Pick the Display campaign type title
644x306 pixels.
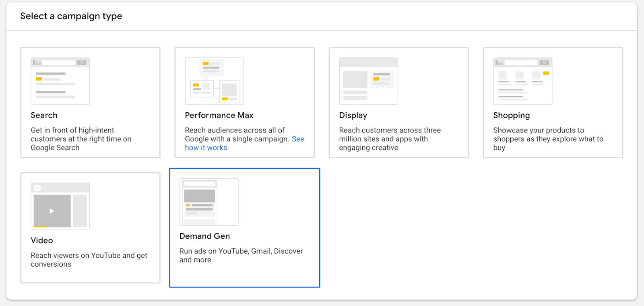coord(353,116)
